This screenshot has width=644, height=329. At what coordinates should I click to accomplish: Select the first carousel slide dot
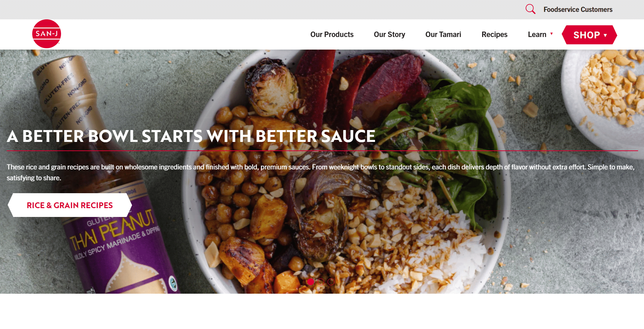click(x=311, y=281)
